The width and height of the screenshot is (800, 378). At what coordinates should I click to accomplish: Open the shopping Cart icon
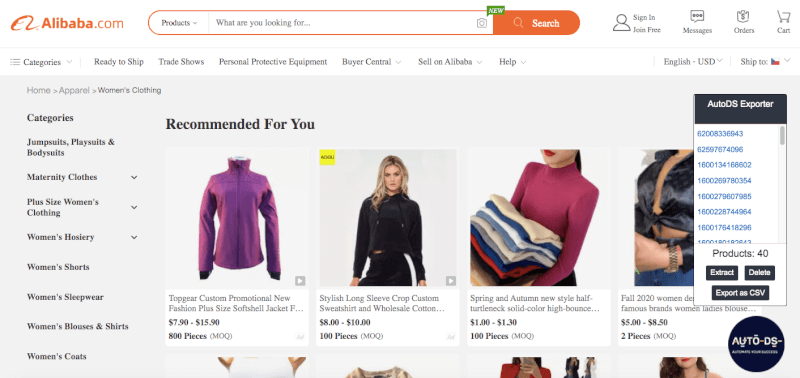tap(784, 17)
